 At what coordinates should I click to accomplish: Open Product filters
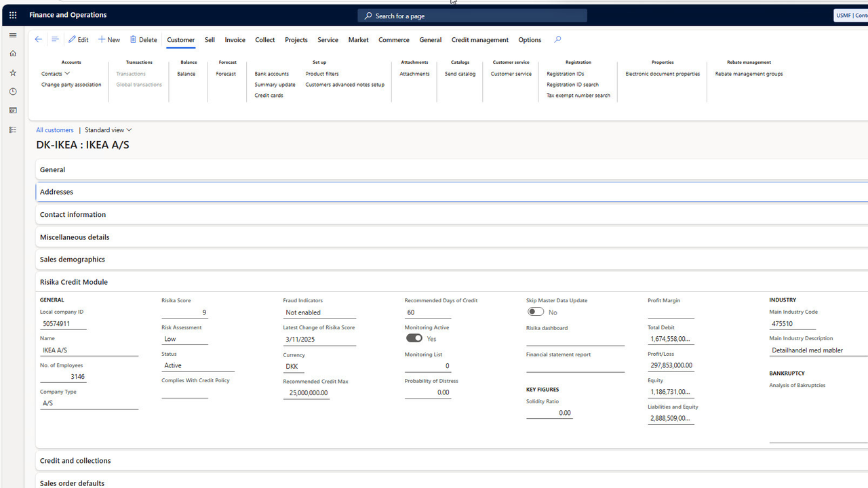[322, 74]
